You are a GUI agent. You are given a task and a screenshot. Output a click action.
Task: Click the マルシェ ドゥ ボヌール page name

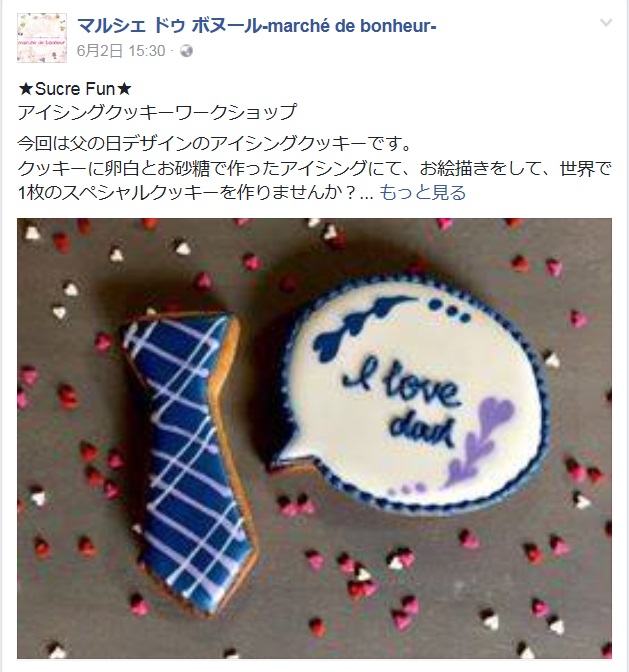[x=257, y=26]
